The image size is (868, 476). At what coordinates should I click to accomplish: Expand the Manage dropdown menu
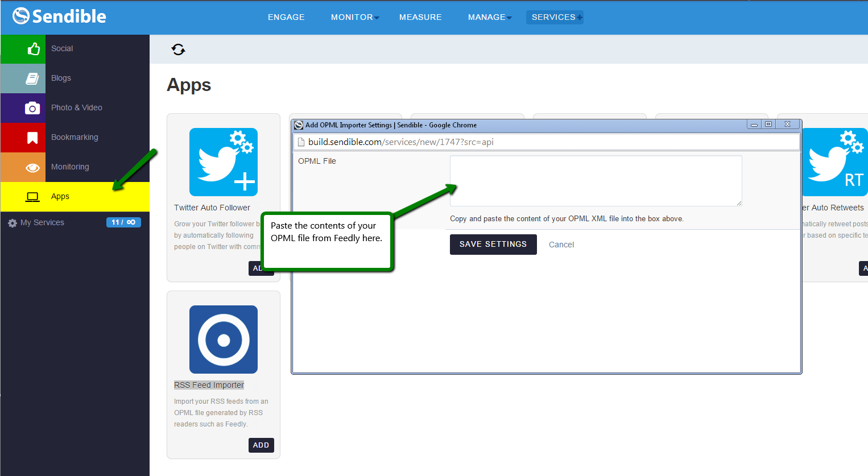(490, 17)
